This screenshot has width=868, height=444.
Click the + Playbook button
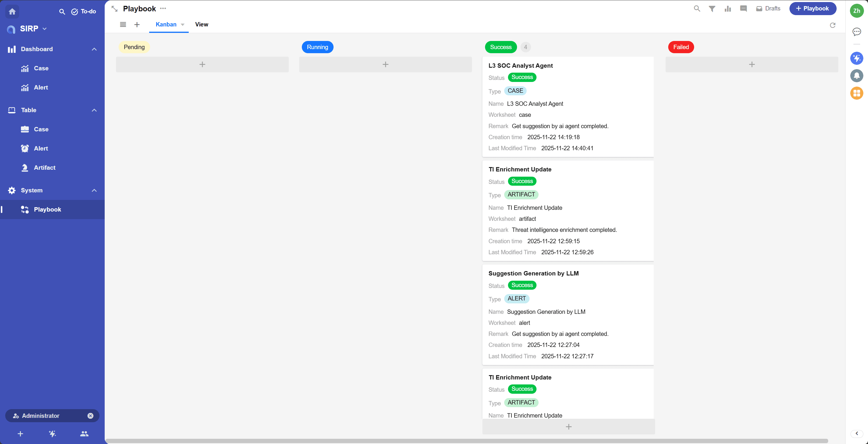click(812, 9)
